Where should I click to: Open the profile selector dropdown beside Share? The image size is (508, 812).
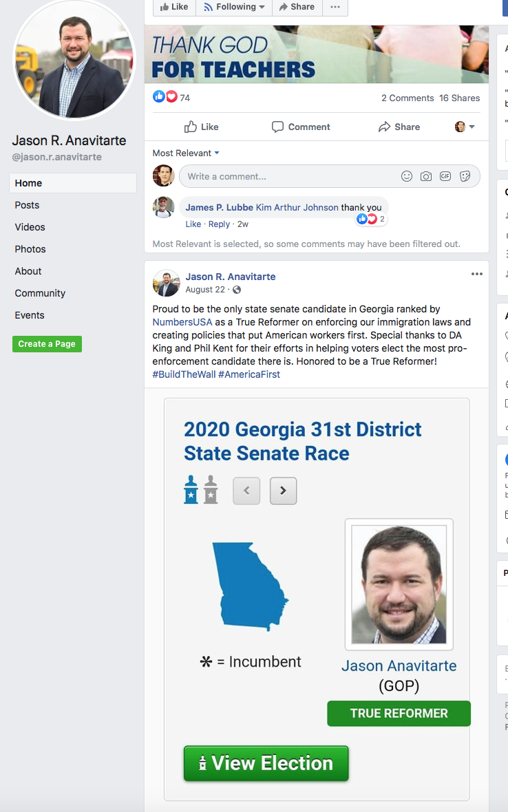point(465,127)
